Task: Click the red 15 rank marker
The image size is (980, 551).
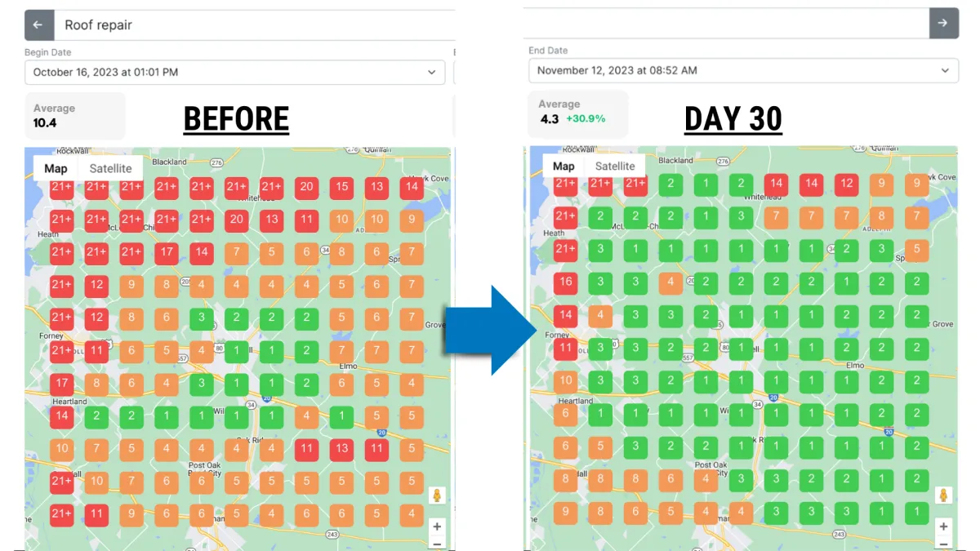Action: 342,187
